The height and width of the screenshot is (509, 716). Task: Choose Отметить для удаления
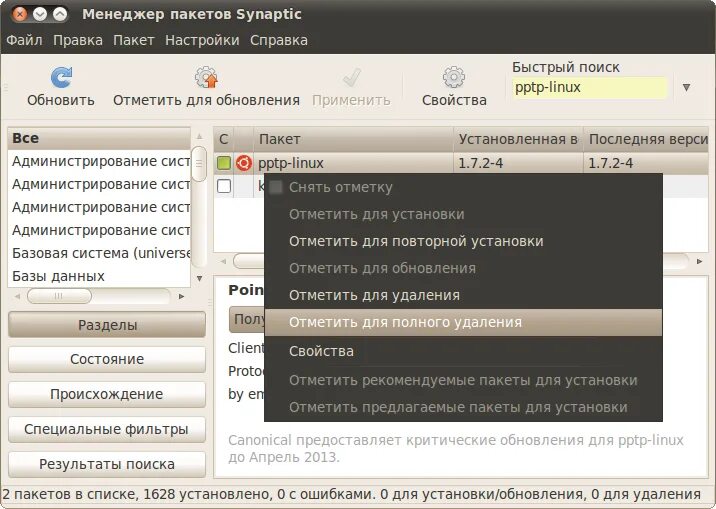click(x=463, y=295)
